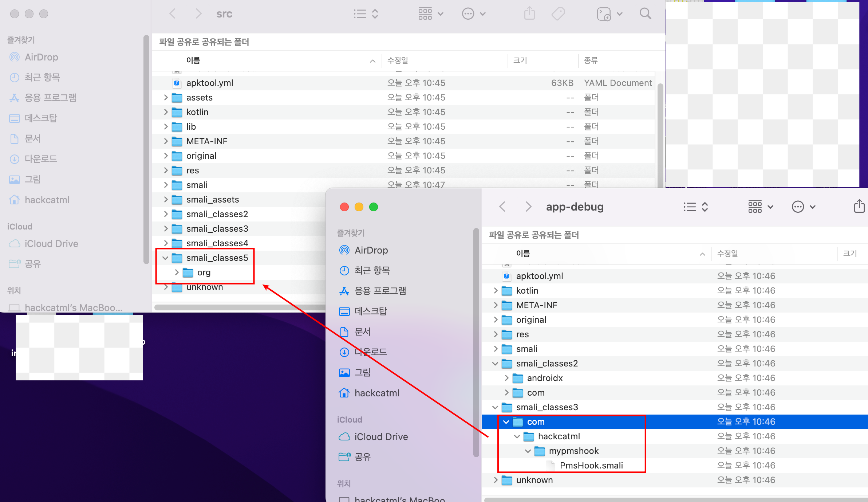This screenshot has width=868, height=502.
Task: Click the search magnifier in src window
Action: pos(645,14)
